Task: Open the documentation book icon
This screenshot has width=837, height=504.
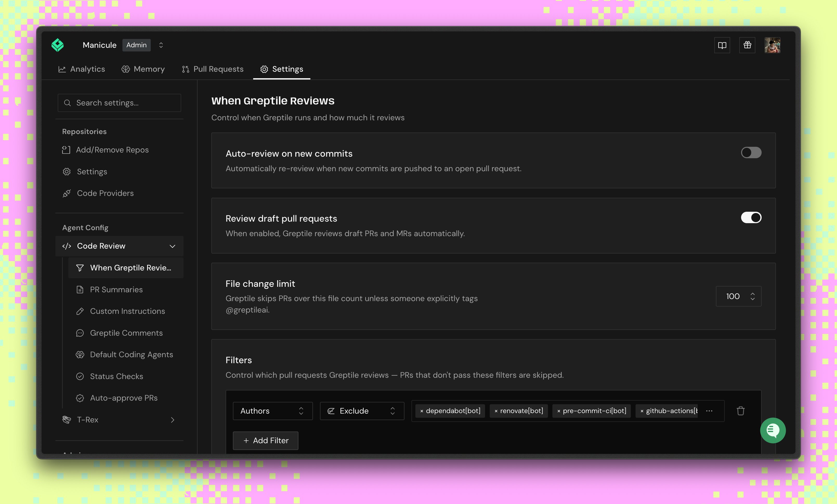Action: (722, 45)
